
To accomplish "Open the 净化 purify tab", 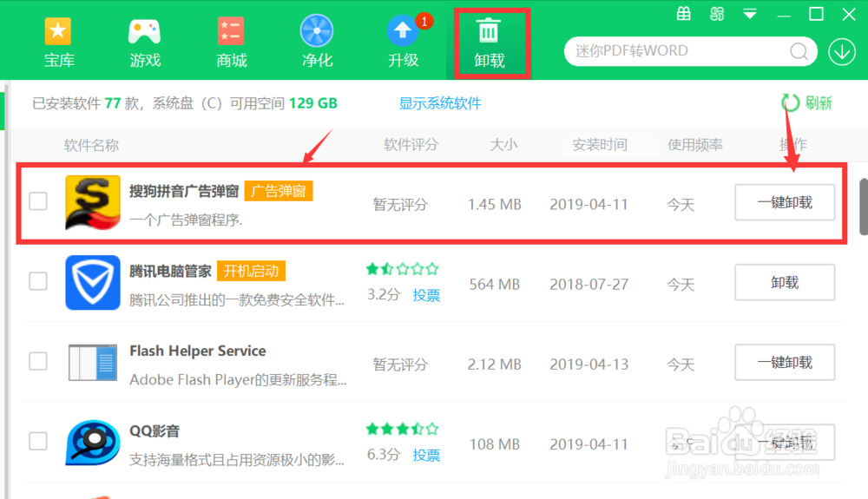I will pyautogui.click(x=317, y=42).
